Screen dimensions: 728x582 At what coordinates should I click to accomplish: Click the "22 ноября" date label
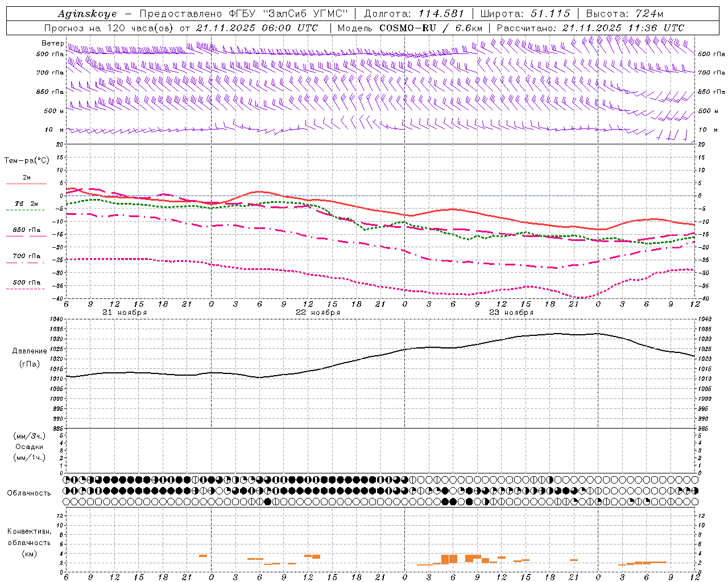coord(318,313)
